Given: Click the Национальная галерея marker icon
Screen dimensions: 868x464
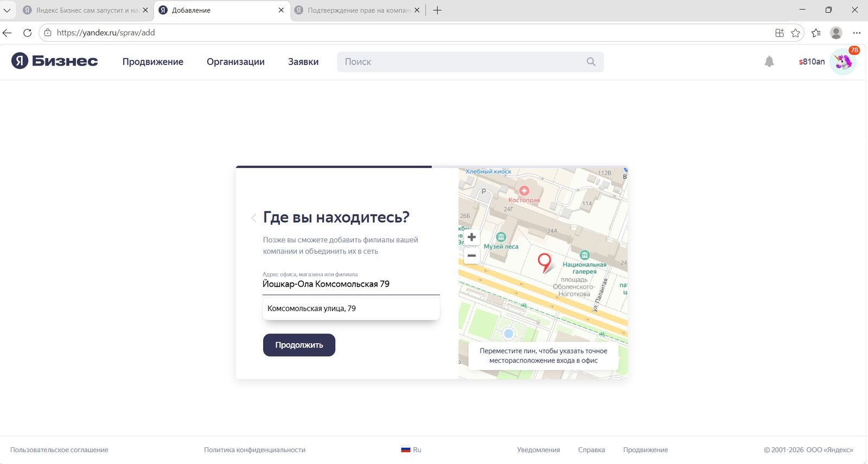Looking at the screenshot, I should coord(584,255).
